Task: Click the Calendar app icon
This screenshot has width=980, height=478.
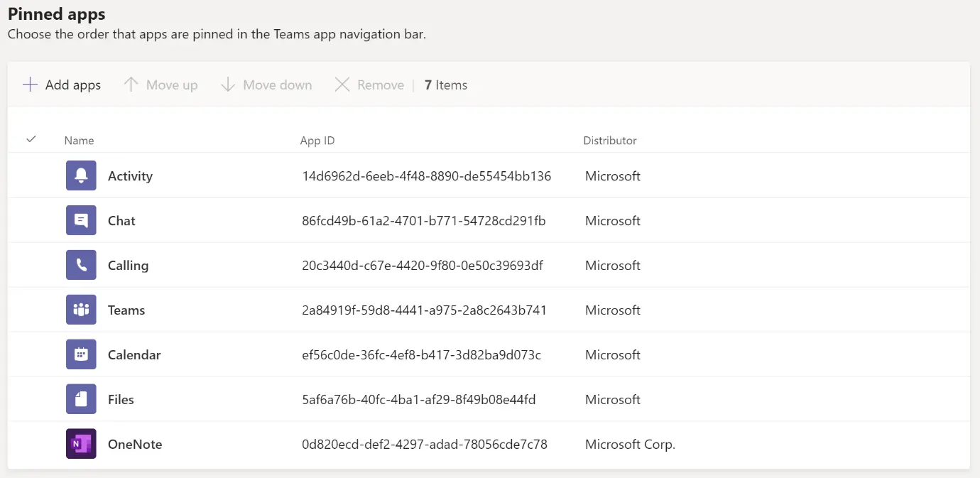Action: pos(81,354)
